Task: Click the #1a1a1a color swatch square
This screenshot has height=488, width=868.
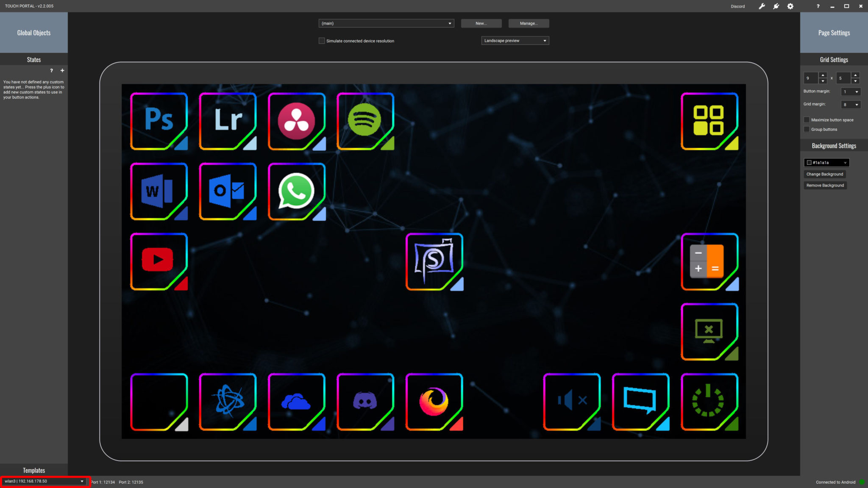Action: 809,163
